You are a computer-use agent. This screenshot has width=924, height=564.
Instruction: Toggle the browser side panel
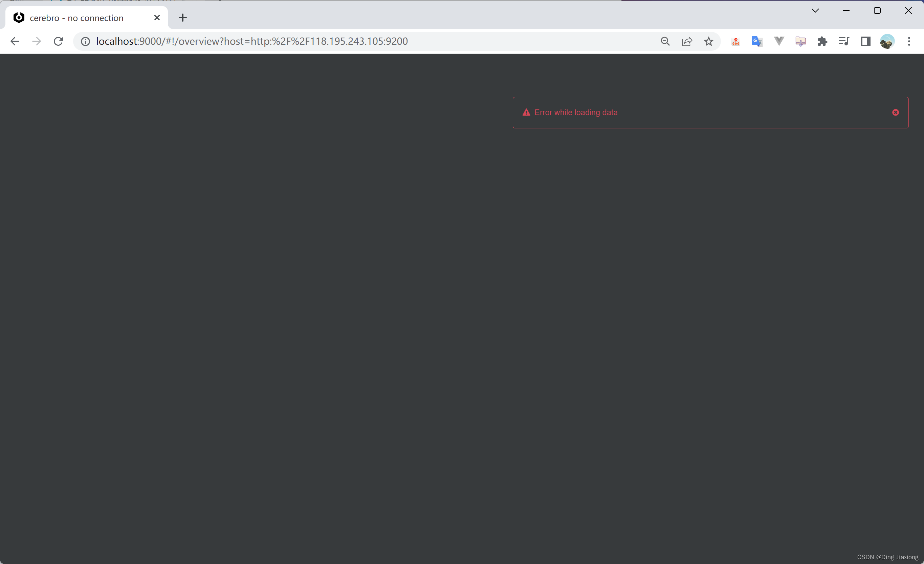tap(865, 41)
